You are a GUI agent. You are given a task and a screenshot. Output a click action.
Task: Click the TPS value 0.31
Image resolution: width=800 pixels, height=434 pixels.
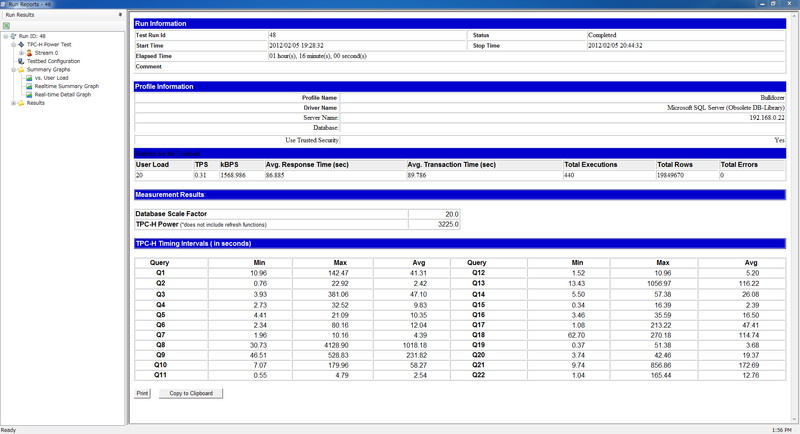[x=200, y=175]
